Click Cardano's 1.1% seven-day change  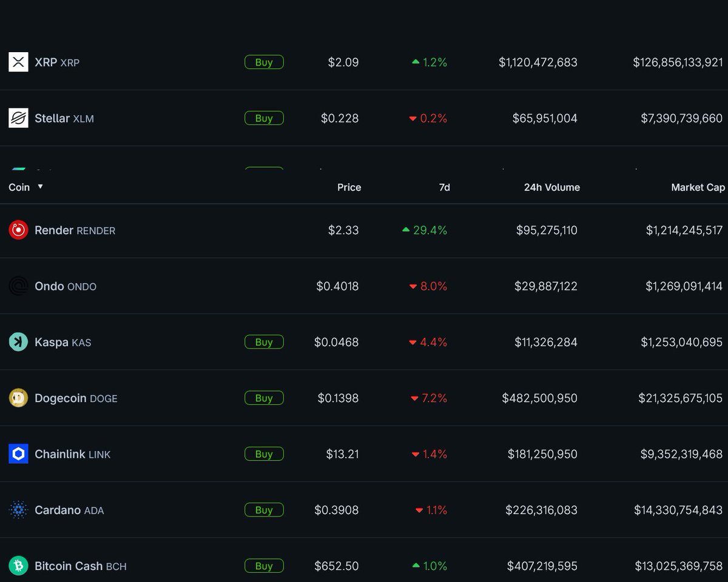[431, 510]
